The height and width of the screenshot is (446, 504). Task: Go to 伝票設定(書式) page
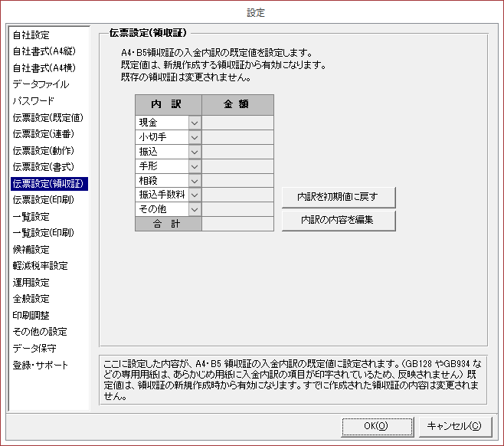pyautogui.click(x=44, y=167)
